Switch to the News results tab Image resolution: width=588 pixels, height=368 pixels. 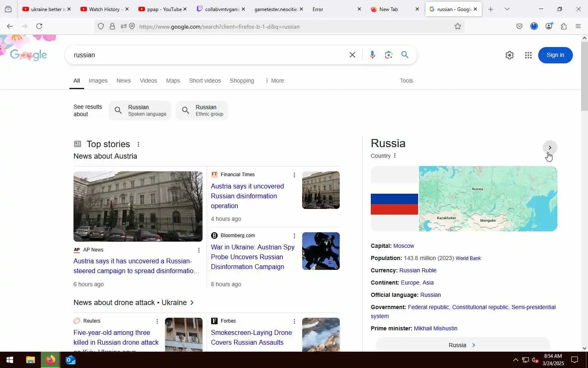(x=123, y=81)
